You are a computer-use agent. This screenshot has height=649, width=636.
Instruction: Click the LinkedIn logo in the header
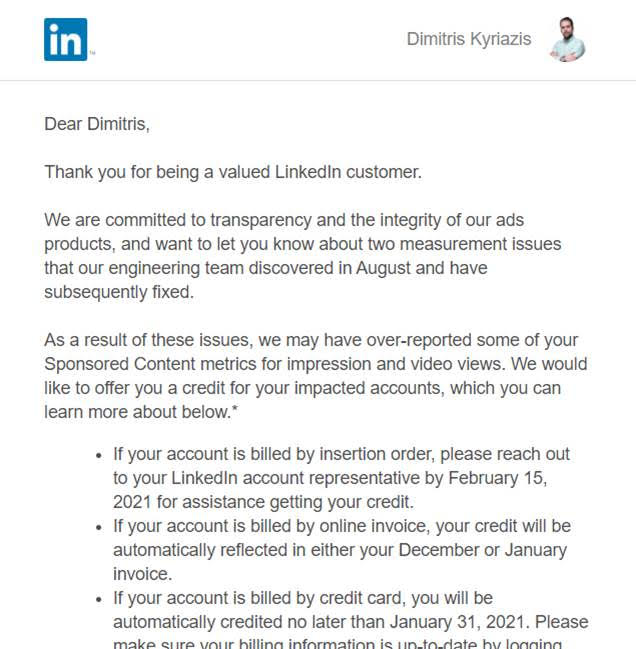(x=66, y=40)
